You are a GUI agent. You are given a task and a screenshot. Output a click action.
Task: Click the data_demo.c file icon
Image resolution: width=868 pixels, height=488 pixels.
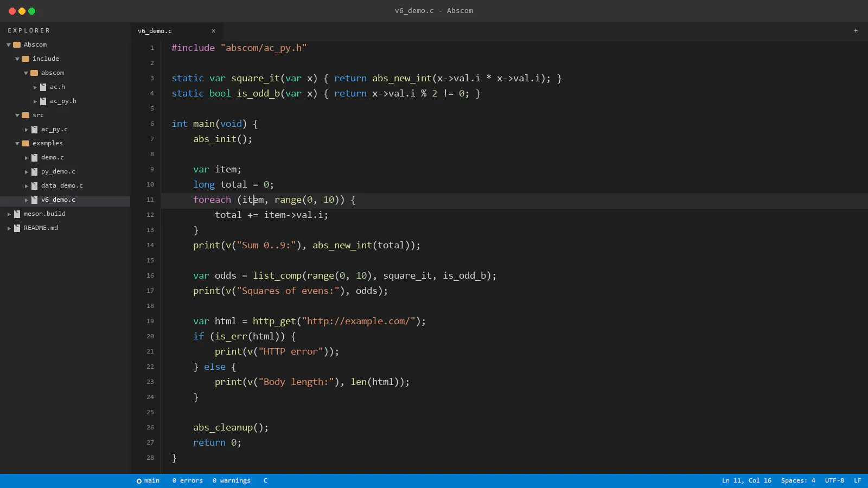35,185
